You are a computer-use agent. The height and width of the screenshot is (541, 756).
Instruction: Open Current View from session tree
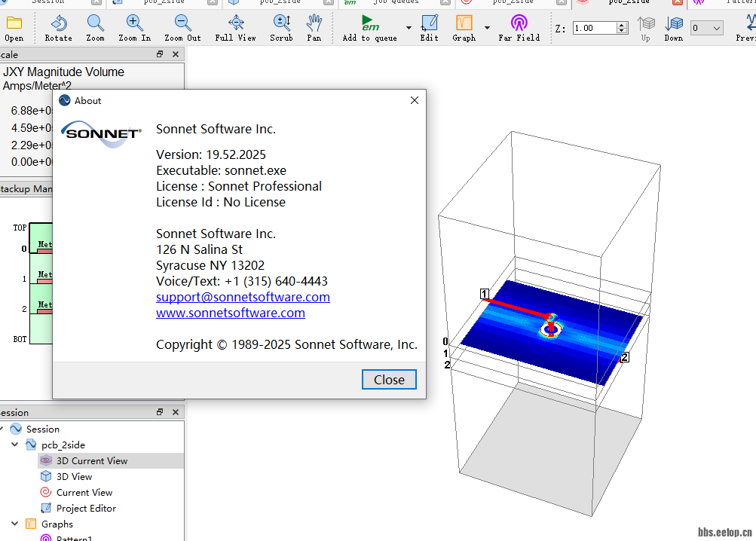[84, 493]
